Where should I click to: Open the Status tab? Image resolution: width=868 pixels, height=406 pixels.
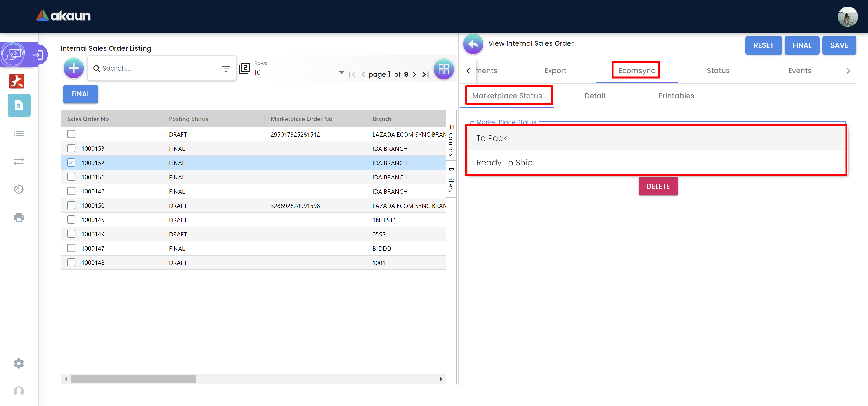pyautogui.click(x=718, y=71)
